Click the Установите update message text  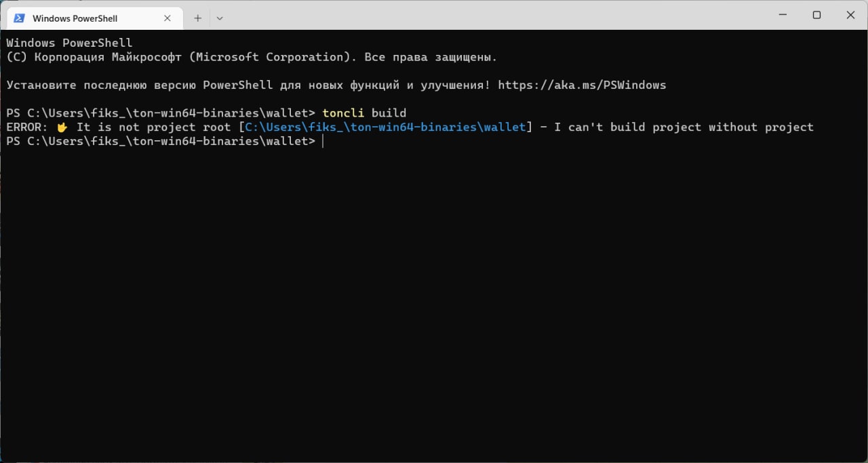(x=336, y=85)
